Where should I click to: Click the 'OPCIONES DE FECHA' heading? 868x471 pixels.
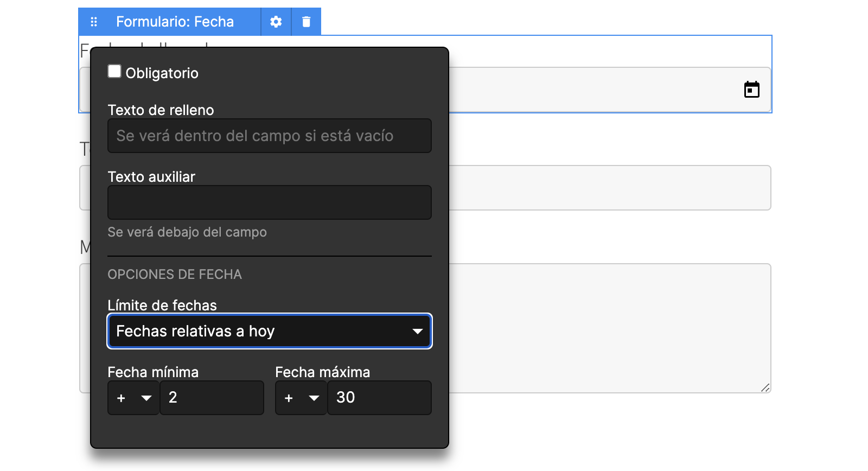(x=175, y=275)
